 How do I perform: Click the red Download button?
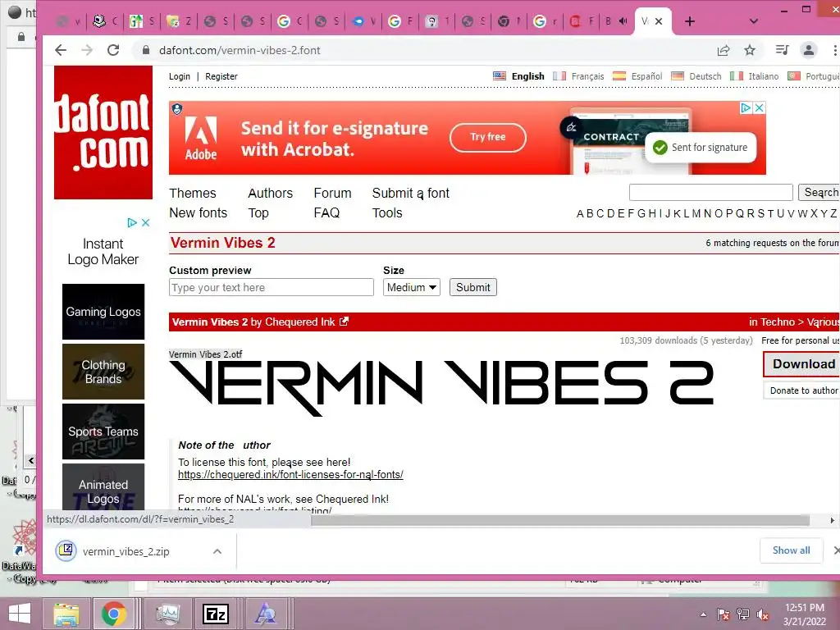coord(802,363)
